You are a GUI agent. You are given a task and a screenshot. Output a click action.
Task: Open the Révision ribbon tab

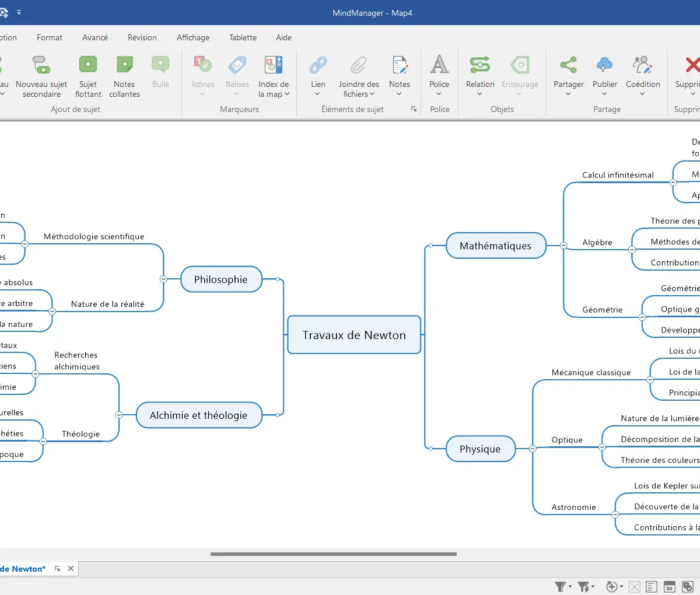click(142, 37)
